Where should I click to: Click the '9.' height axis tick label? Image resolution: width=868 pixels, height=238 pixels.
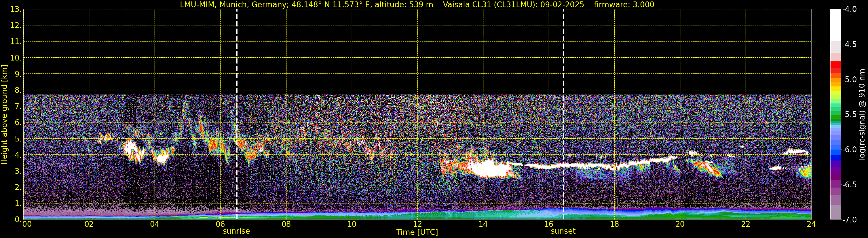pos(18,74)
